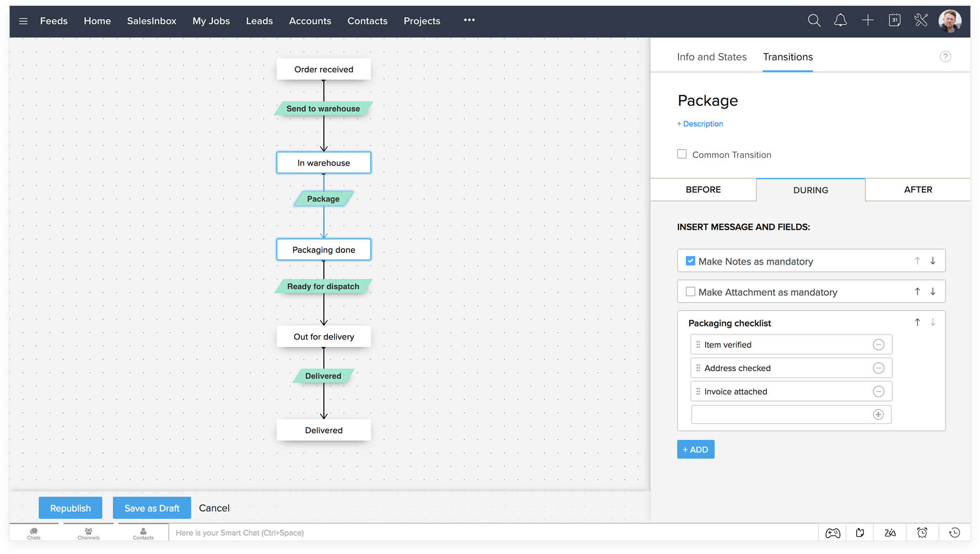This screenshot has width=980, height=554.
Task: Click Save as Draft
Action: coord(152,508)
